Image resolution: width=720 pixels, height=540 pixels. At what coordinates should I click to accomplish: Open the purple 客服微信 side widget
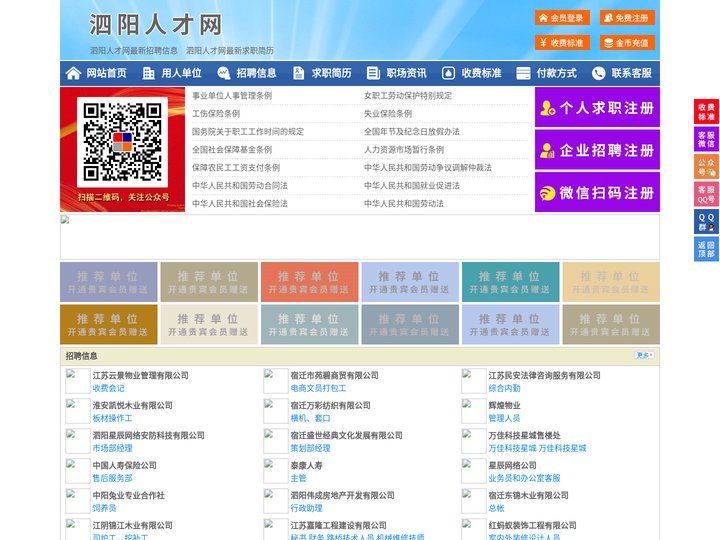point(706,139)
